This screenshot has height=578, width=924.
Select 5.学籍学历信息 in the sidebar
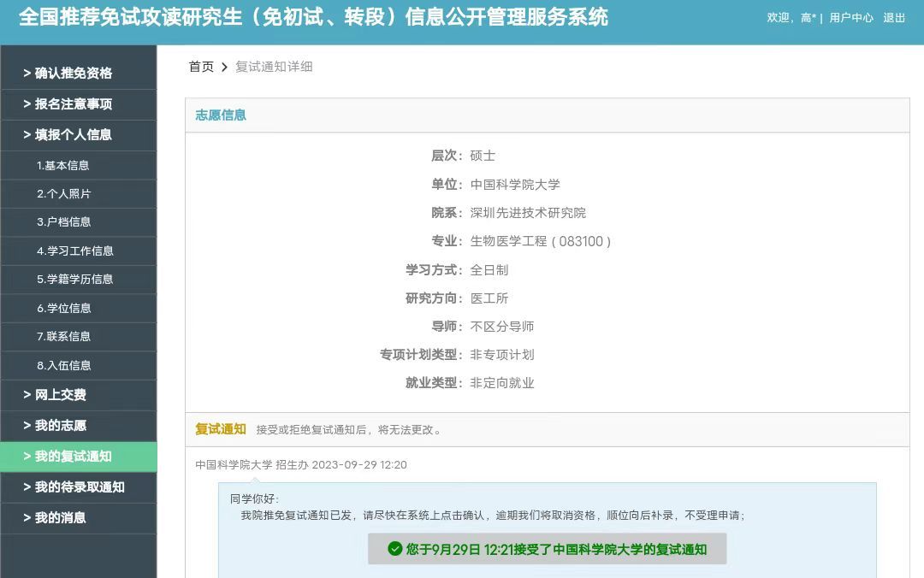click(79, 280)
